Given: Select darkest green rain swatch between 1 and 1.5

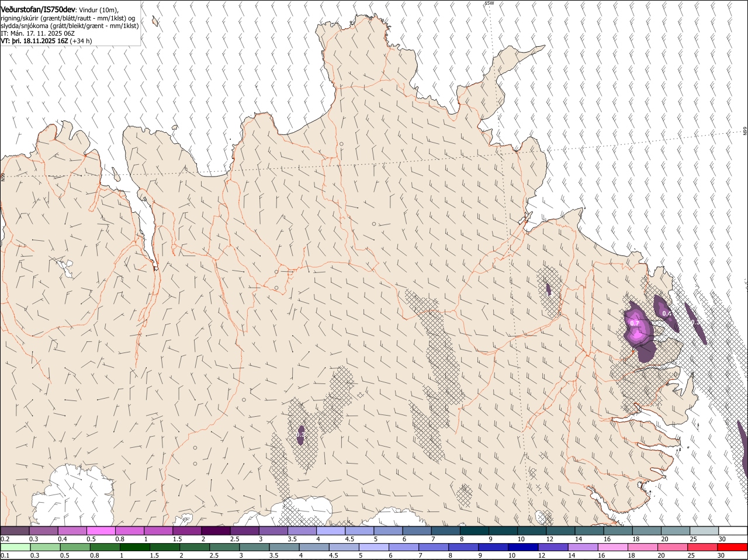Looking at the screenshot, I should pos(135,547).
